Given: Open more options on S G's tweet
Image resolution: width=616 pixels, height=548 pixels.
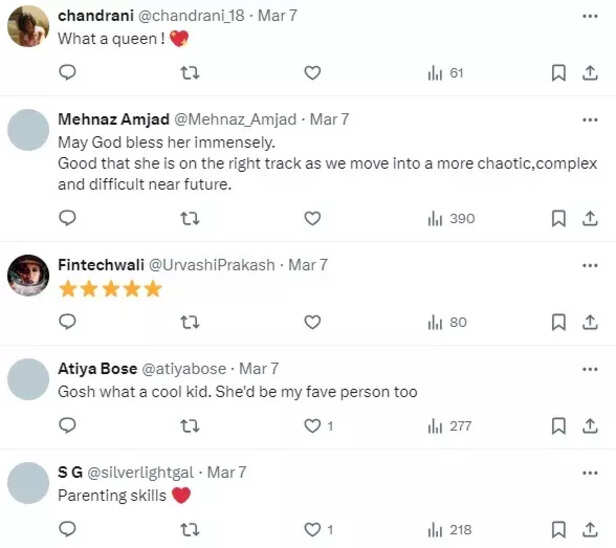Looking at the screenshot, I should (x=590, y=472).
